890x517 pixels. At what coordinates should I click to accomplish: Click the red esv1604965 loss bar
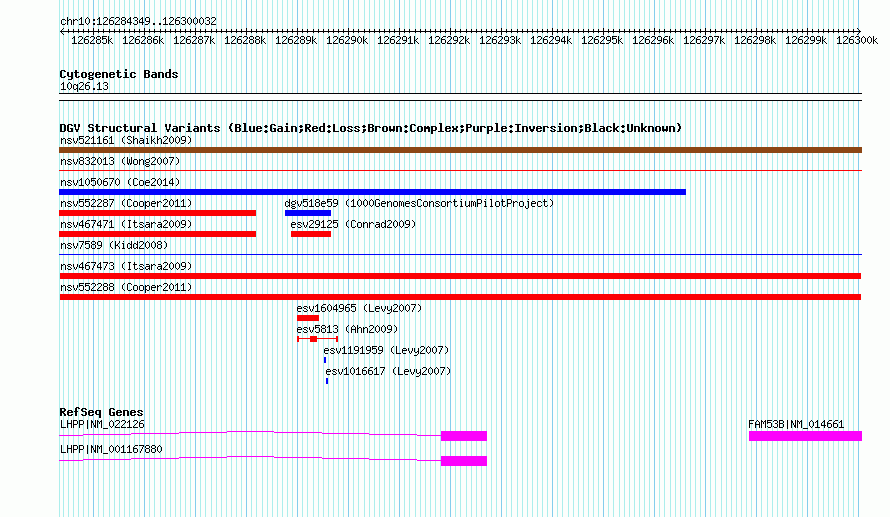[308, 318]
